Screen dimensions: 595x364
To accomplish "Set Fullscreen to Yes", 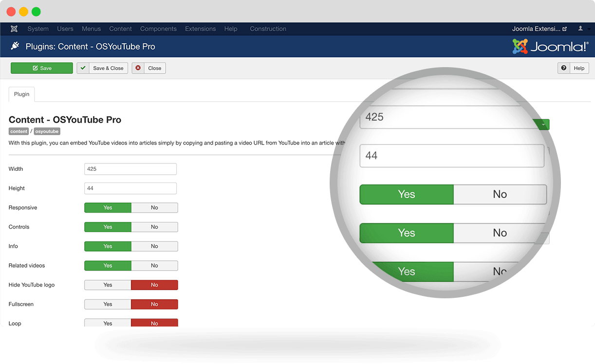I will point(108,304).
